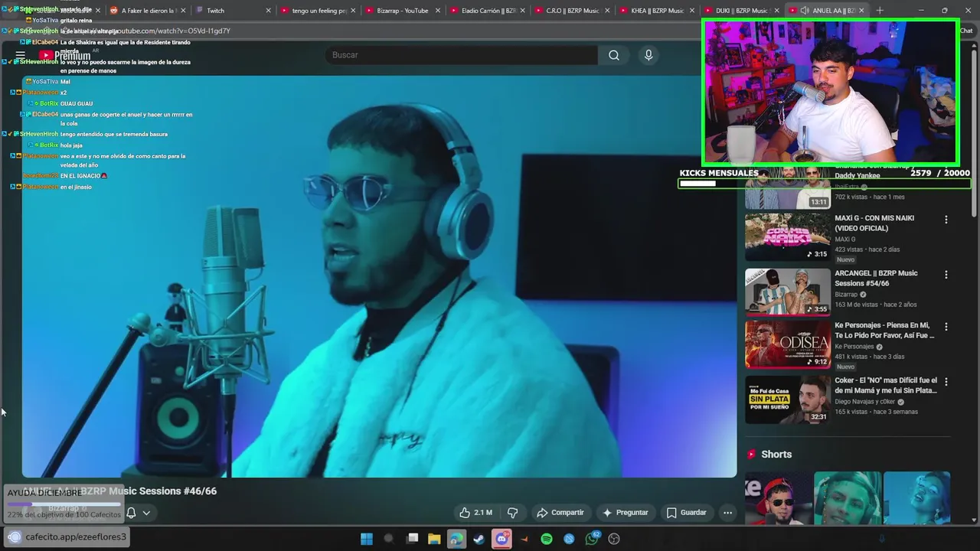Click the playing Anuel AA video
Viewport: 980px width, 551px height.
coord(379,275)
